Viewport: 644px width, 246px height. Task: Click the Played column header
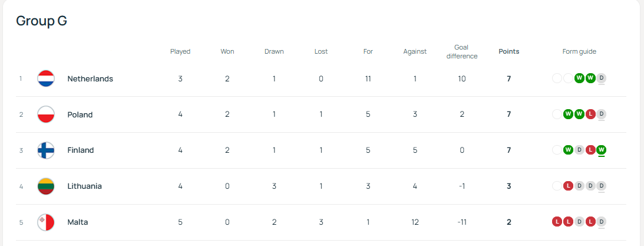click(180, 51)
